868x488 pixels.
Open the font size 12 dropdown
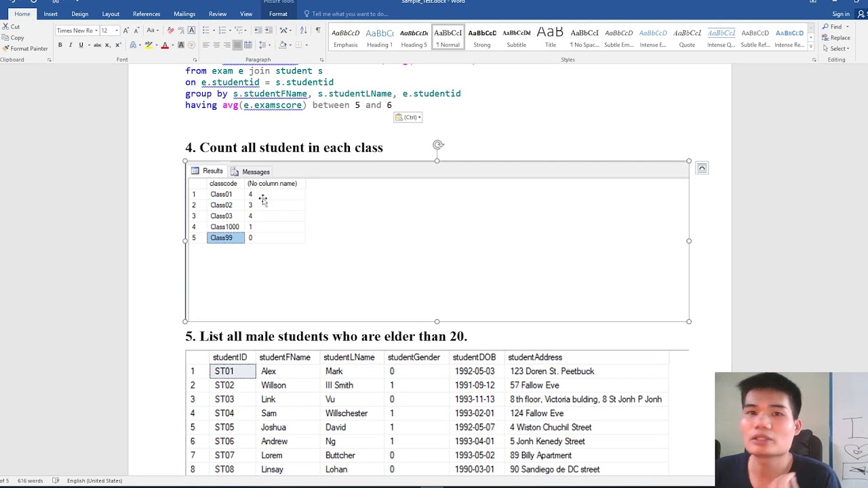(x=117, y=30)
